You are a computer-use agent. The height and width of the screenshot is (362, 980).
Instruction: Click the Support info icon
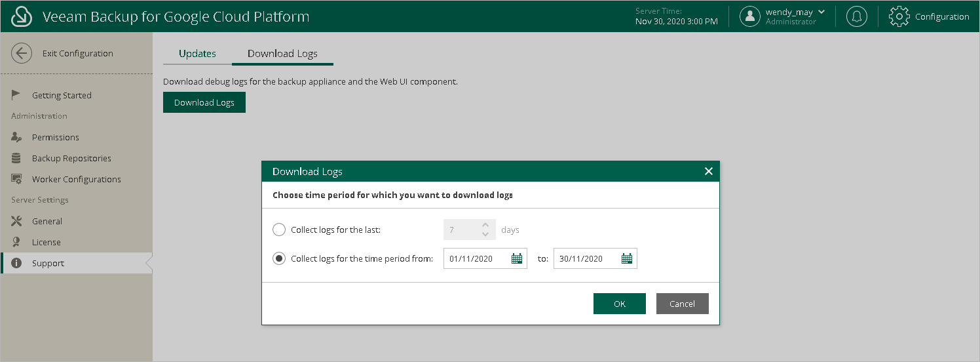(x=16, y=263)
